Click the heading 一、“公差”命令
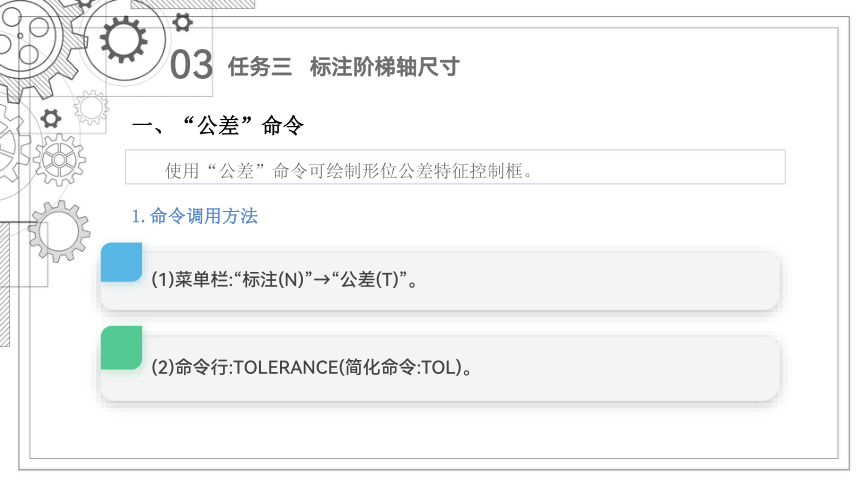 tap(218, 126)
